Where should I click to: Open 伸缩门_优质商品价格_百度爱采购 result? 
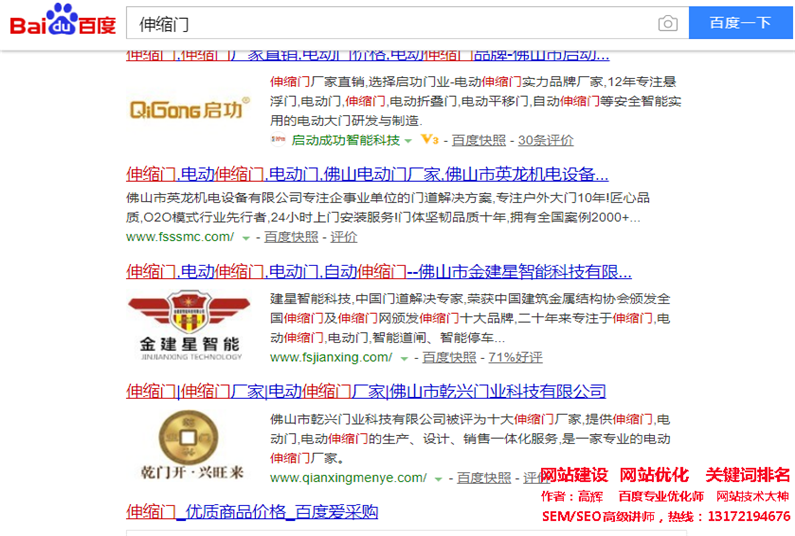(x=252, y=512)
